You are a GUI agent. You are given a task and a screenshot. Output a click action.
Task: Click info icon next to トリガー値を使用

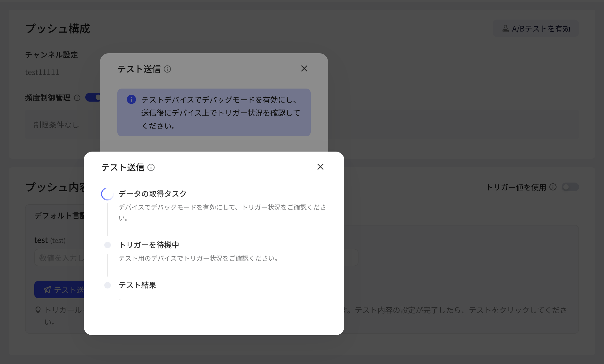tap(553, 187)
